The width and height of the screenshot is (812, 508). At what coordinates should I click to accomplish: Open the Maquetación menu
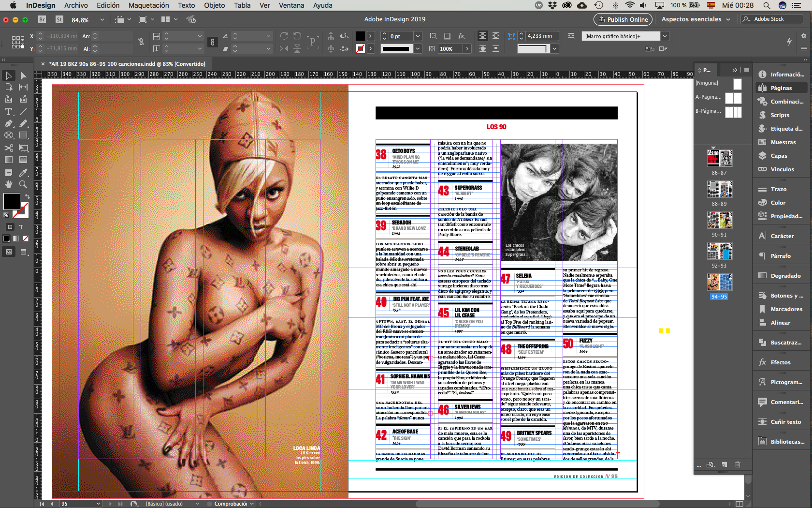[x=148, y=5]
